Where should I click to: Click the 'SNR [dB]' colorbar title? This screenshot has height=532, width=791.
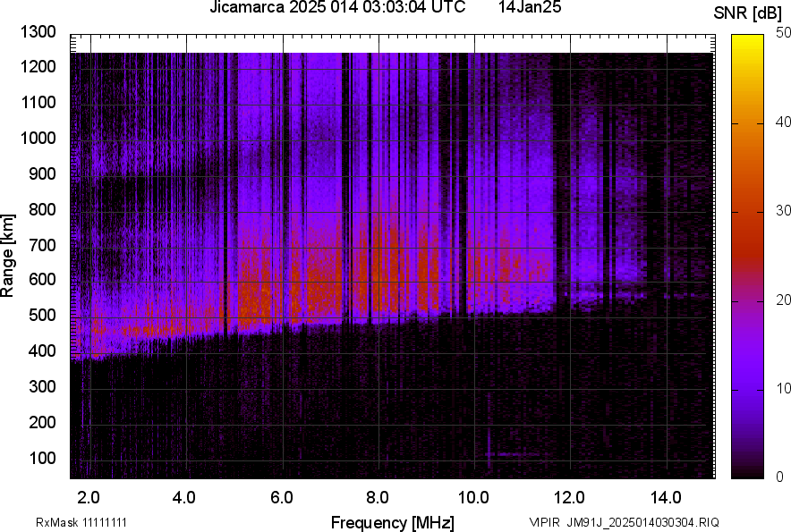pos(748,13)
